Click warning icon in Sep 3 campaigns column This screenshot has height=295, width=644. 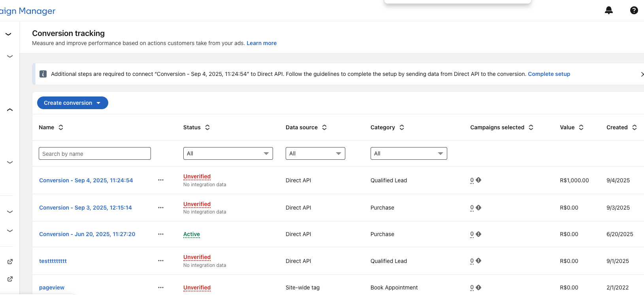(x=478, y=208)
